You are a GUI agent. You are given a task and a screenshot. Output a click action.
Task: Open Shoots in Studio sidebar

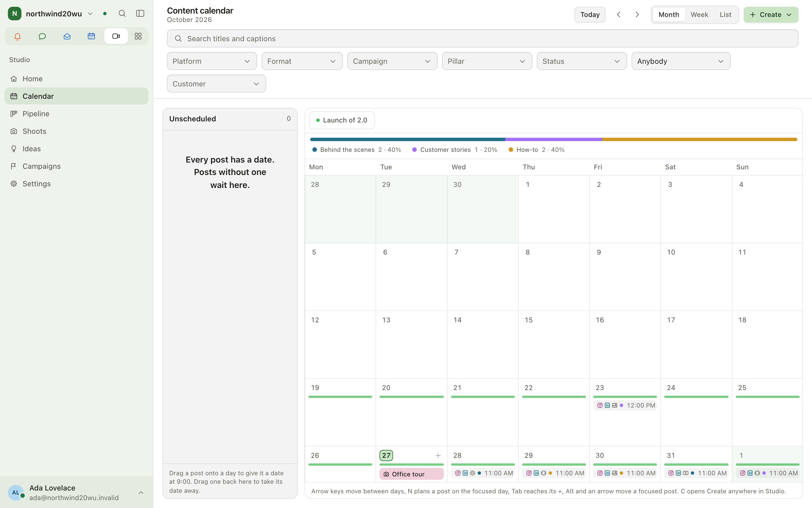[x=76, y=131]
